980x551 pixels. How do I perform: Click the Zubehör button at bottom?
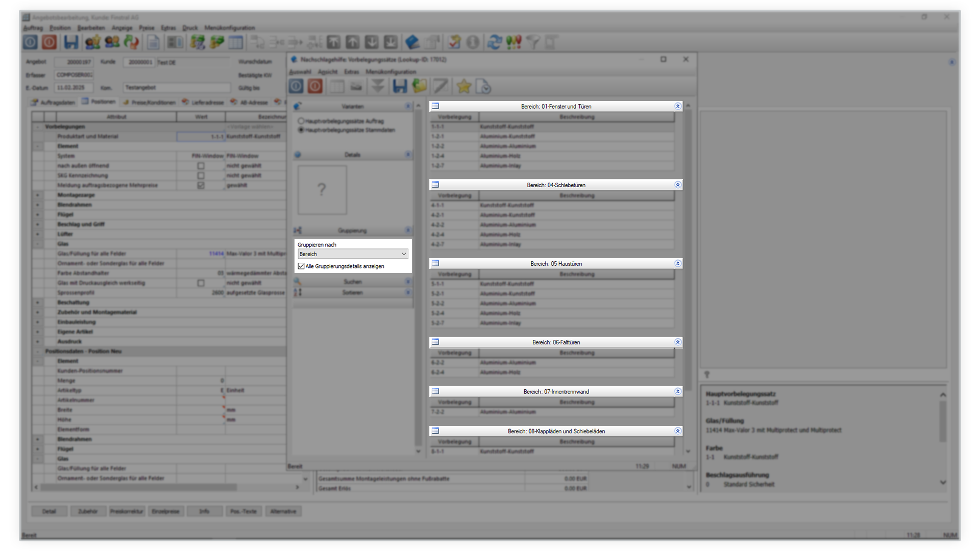click(88, 511)
